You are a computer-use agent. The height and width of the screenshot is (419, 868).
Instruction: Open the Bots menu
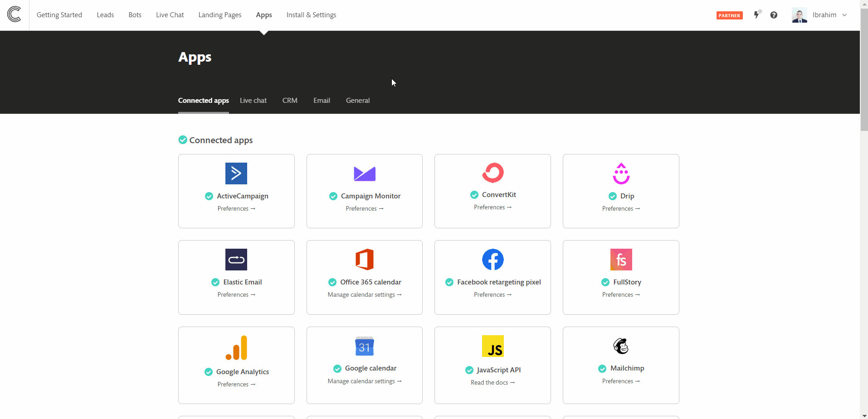coord(135,15)
